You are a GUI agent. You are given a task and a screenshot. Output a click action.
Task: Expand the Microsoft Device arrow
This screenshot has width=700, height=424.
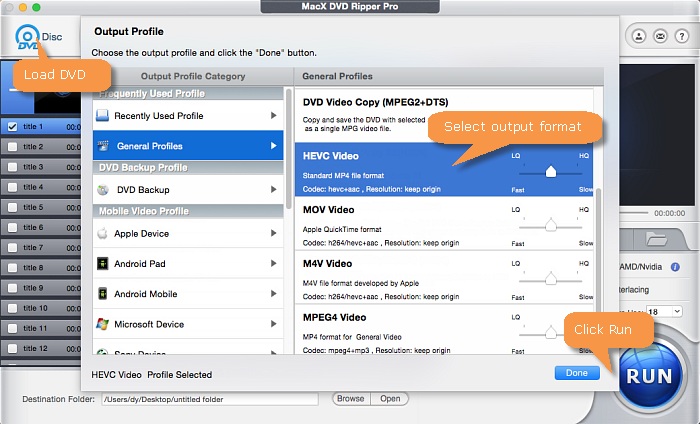pyautogui.click(x=273, y=324)
